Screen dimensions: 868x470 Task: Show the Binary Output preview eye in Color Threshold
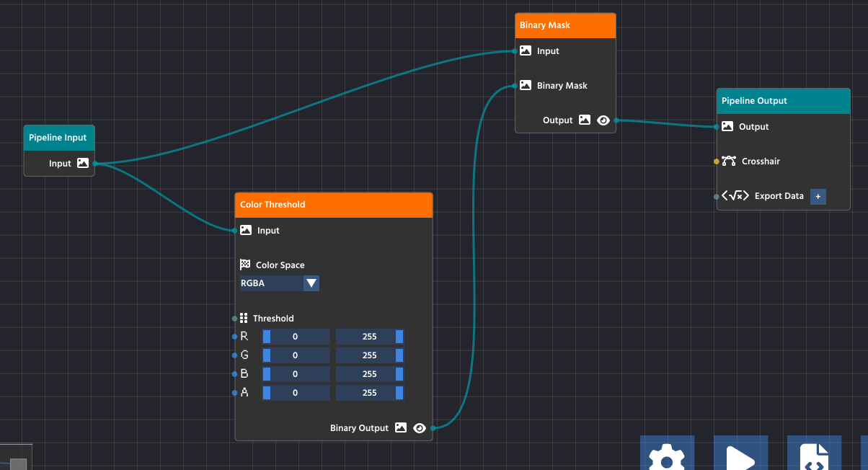click(420, 427)
